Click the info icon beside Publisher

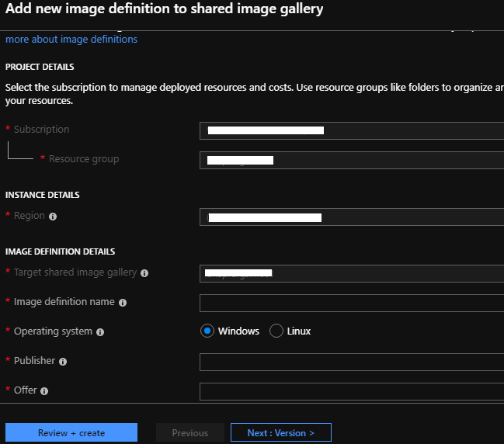(x=63, y=362)
